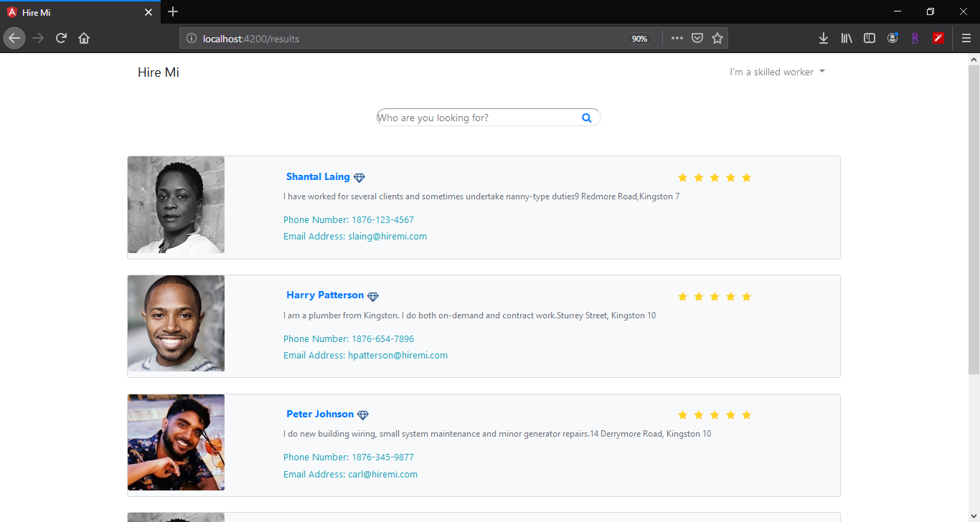Click Harry Patterson's profile photo

tap(176, 323)
